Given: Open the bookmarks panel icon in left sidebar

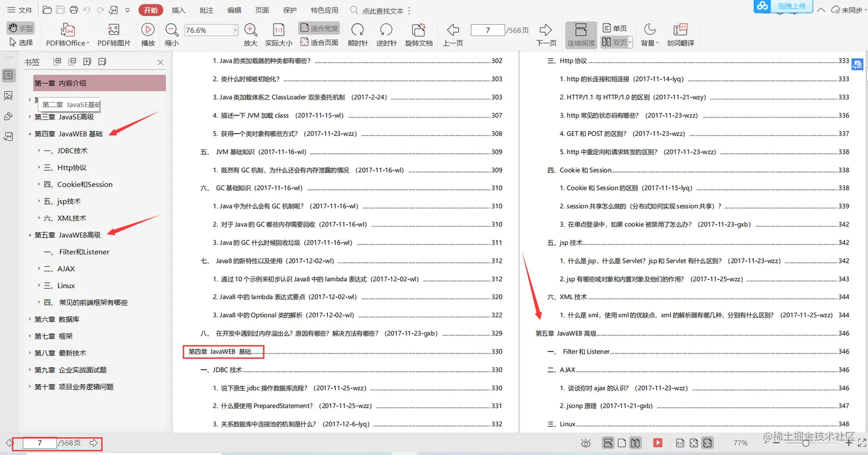Looking at the screenshot, I should coord(8,75).
